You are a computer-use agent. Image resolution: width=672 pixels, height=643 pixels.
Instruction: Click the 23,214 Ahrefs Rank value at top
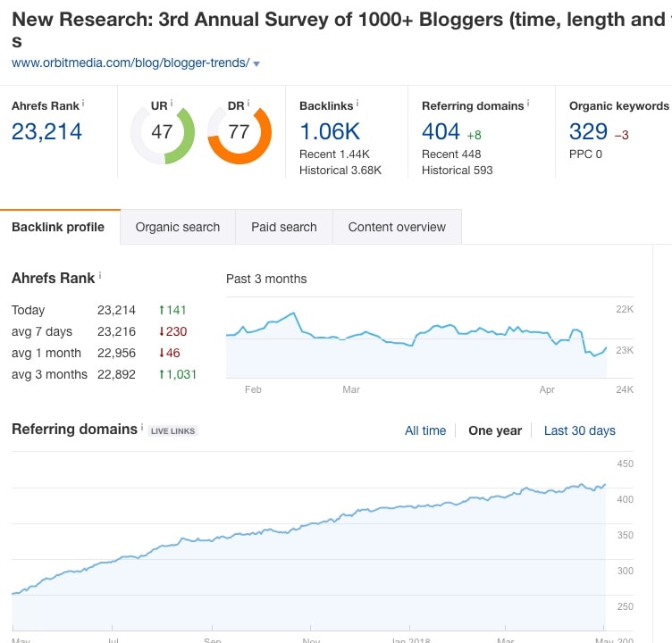point(46,131)
